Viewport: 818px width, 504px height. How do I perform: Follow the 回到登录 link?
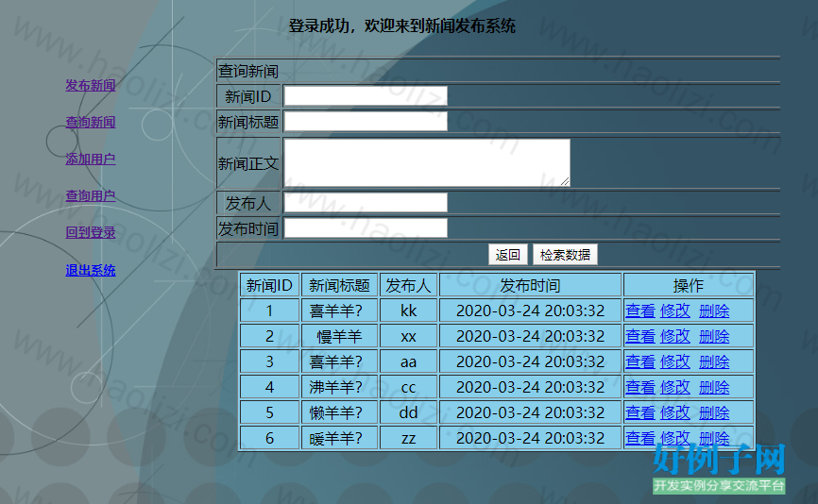click(x=91, y=232)
